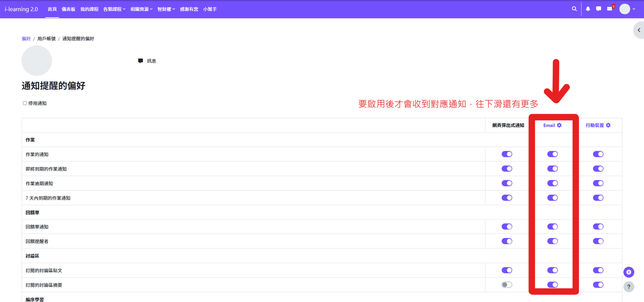
Task: Check the 停用通知 checkbox
Action: pos(25,103)
